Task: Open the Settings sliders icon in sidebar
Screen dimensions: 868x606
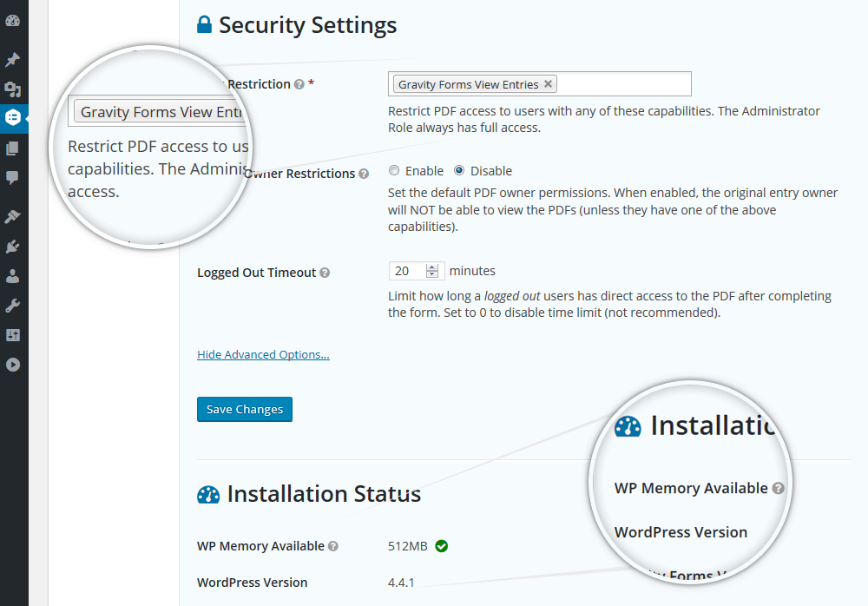Action: click(x=13, y=335)
